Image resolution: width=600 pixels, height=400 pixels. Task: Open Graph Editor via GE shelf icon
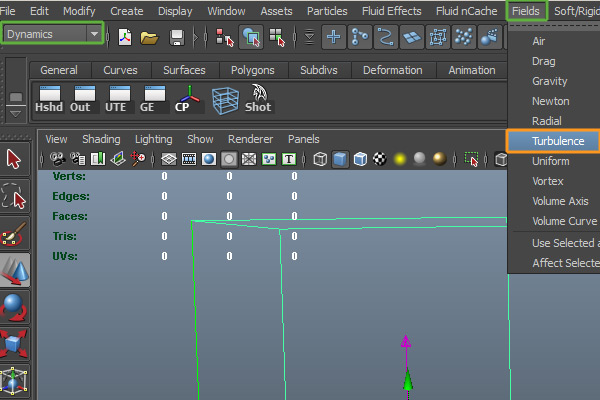154,99
